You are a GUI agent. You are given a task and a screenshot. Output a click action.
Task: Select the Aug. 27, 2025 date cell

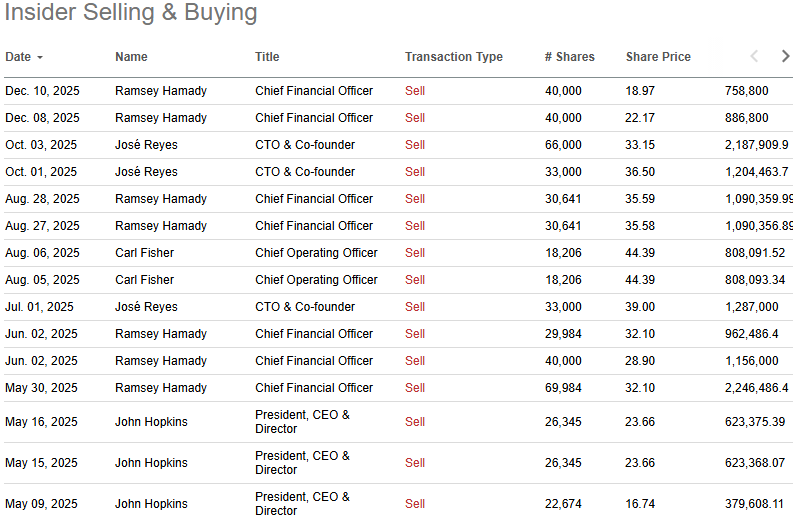tap(42, 226)
